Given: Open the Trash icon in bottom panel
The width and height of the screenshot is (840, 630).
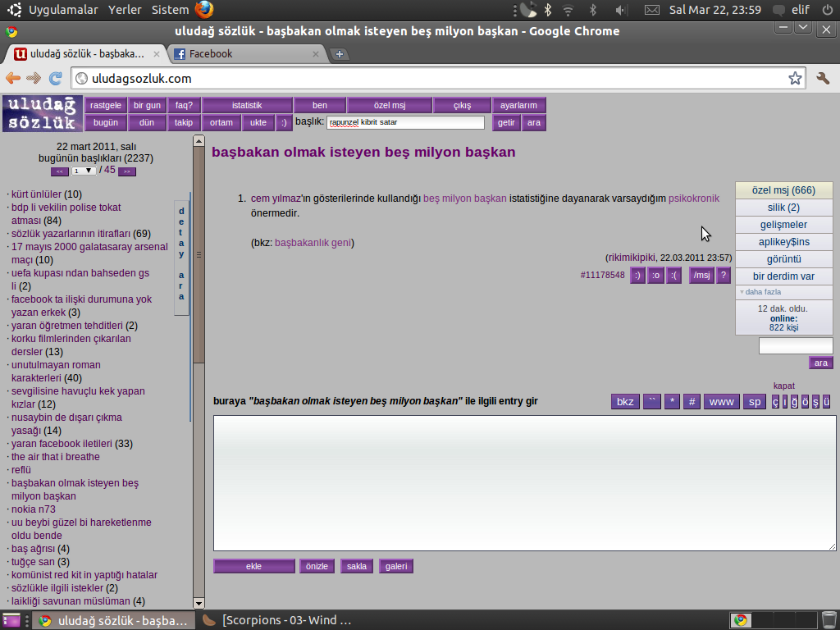Looking at the screenshot, I should pos(829,620).
